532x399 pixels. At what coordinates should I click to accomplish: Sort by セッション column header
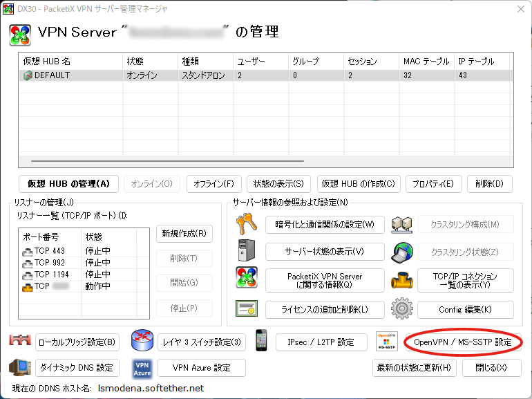point(372,62)
